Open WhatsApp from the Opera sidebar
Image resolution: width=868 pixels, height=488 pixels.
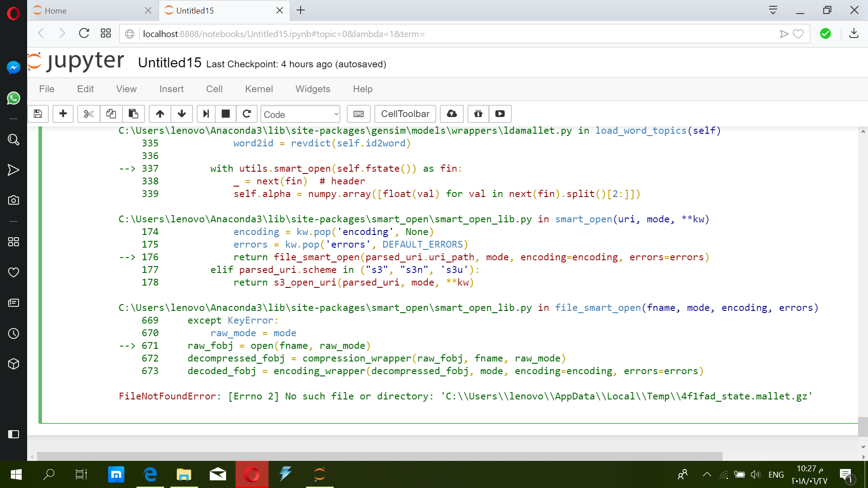pyautogui.click(x=14, y=98)
